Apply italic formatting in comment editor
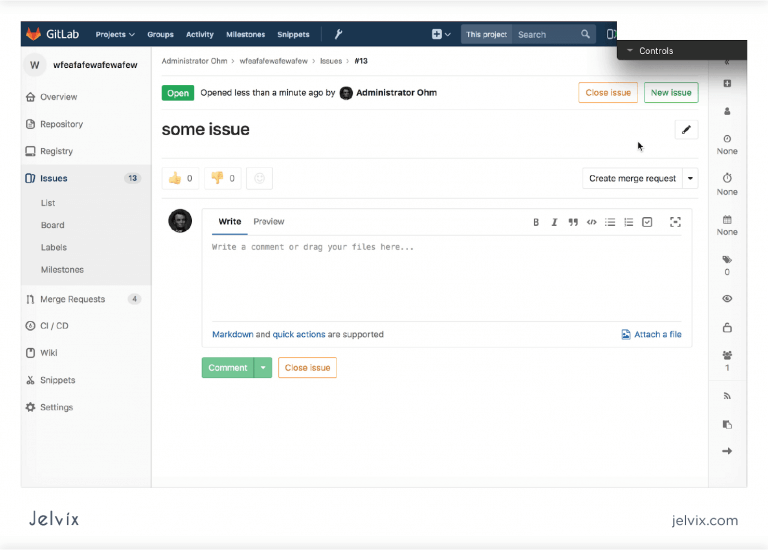 coord(554,222)
